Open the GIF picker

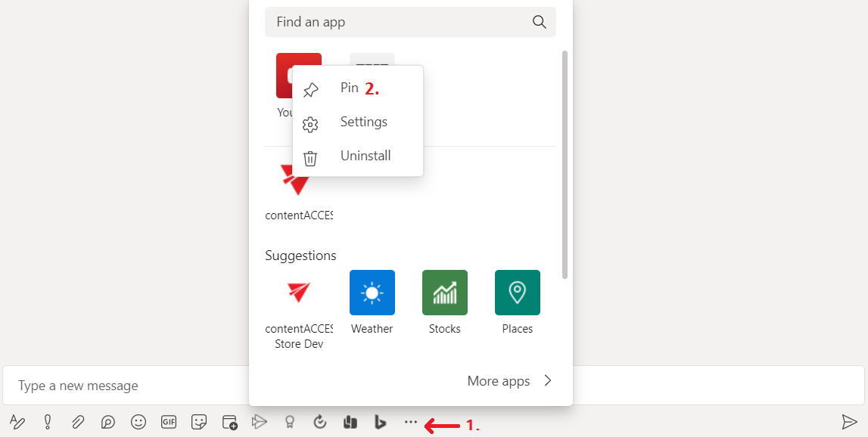click(x=169, y=422)
